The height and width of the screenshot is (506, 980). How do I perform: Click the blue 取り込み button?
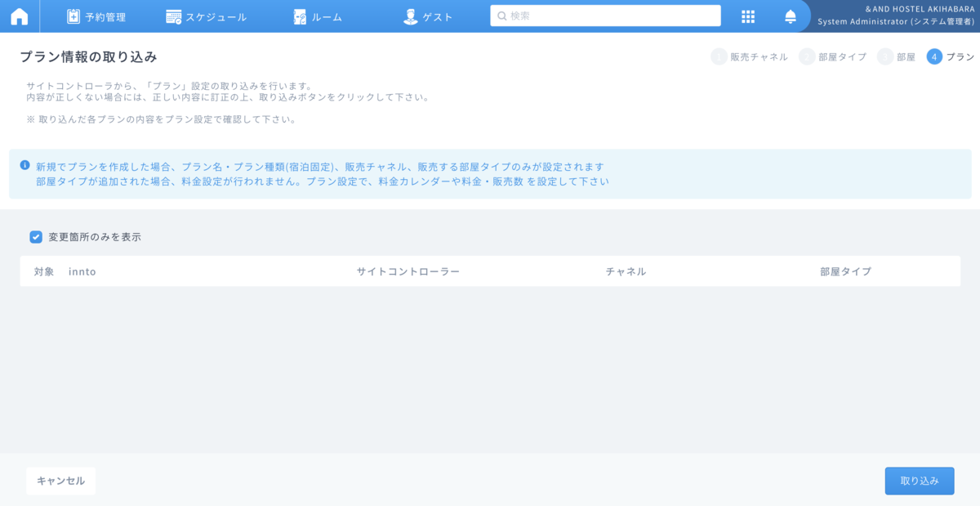pyautogui.click(x=919, y=481)
